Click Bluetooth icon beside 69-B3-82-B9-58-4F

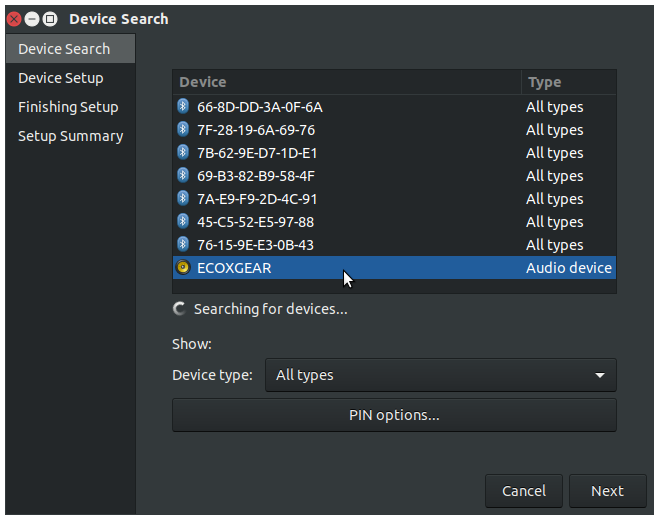[183, 175]
